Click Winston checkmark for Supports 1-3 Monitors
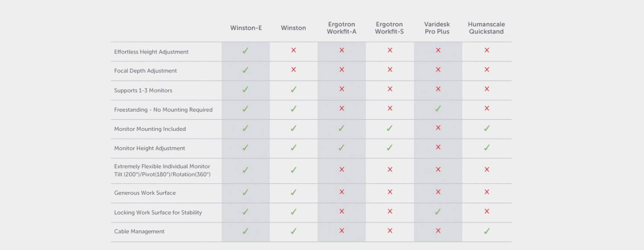This screenshot has width=644, height=250. coord(293,89)
